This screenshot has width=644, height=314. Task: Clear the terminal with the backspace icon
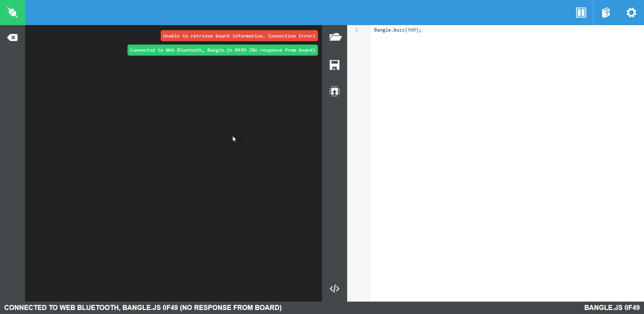pyautogui.click(x=12, y=38)
